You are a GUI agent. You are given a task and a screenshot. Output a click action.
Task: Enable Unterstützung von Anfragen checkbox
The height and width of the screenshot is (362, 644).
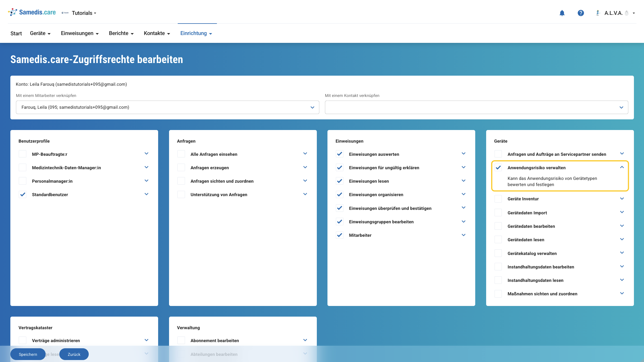[181, 194]
